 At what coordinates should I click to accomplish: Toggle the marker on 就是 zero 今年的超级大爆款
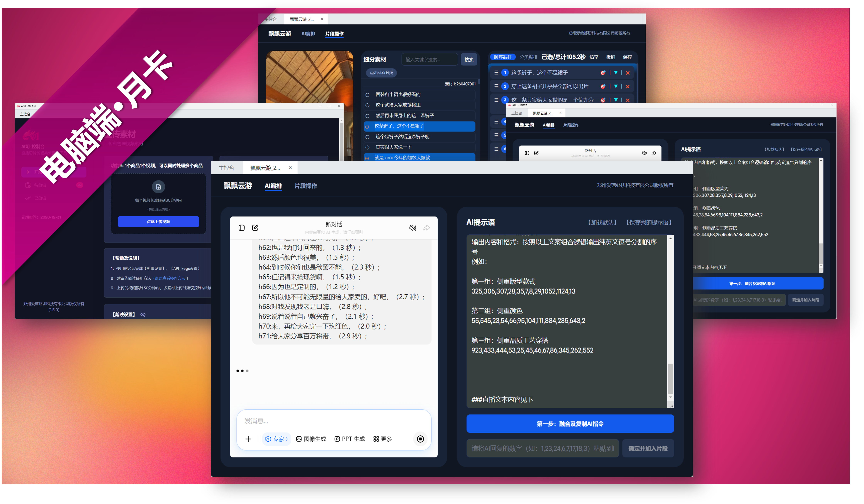pos(367,158)
